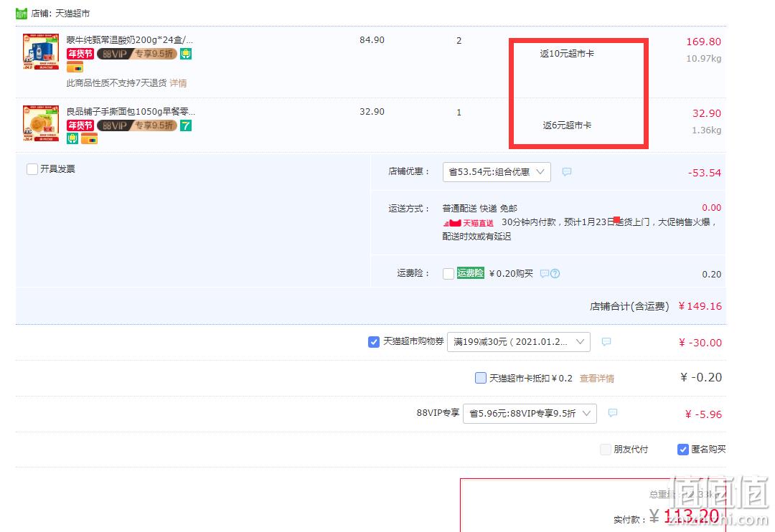Image resolution: width=775 pixels, height=532 pixels.
Task: Click the first 32.90 unit price
Action: pos(372,112)
